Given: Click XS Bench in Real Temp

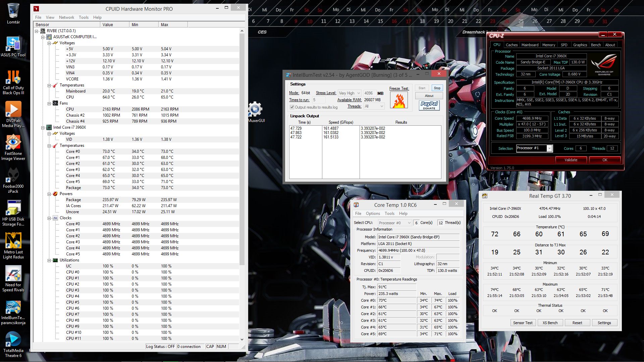Looking at the screenshot, I should (550, 323).
